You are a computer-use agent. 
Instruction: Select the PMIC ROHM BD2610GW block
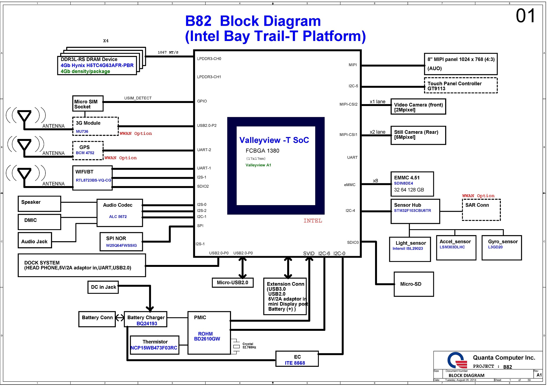click(209, 333)
